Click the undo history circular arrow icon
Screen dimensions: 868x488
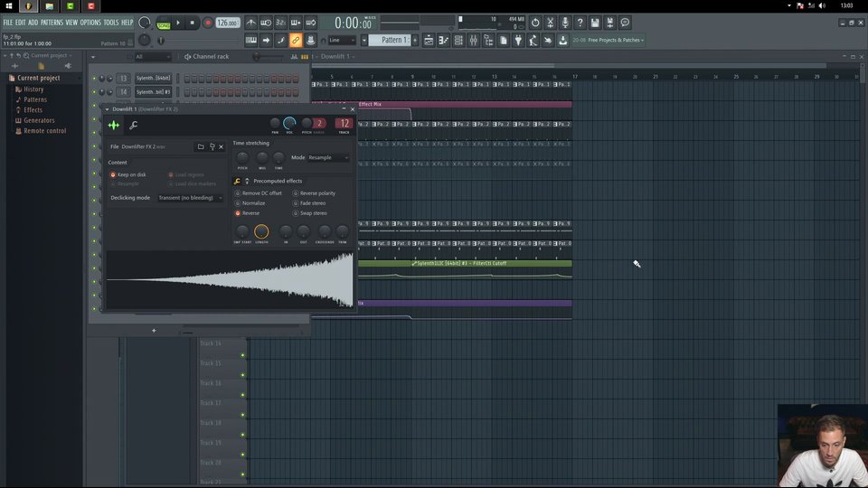535,23
